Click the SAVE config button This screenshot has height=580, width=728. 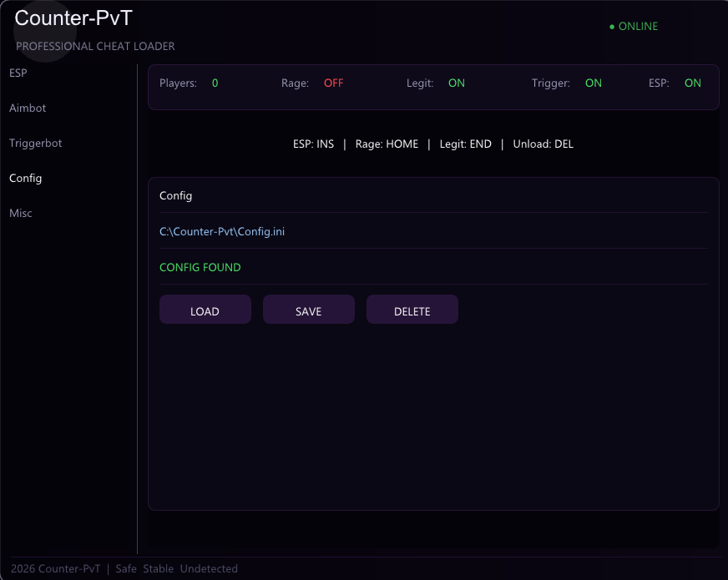coord(309,310)
